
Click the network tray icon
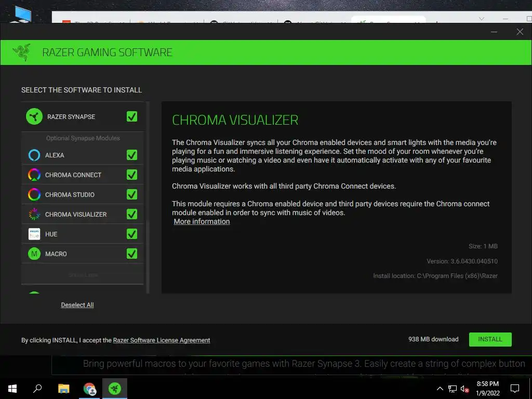(x=453, y=389)
